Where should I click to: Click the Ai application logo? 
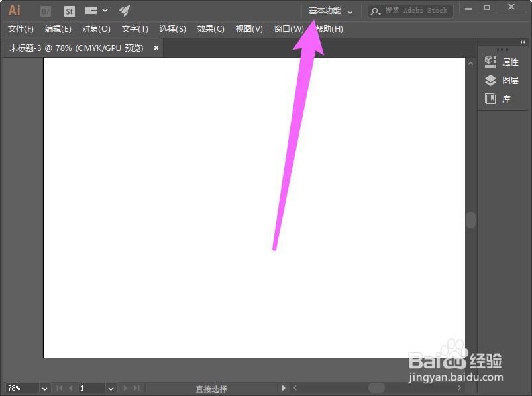(14, 10)
